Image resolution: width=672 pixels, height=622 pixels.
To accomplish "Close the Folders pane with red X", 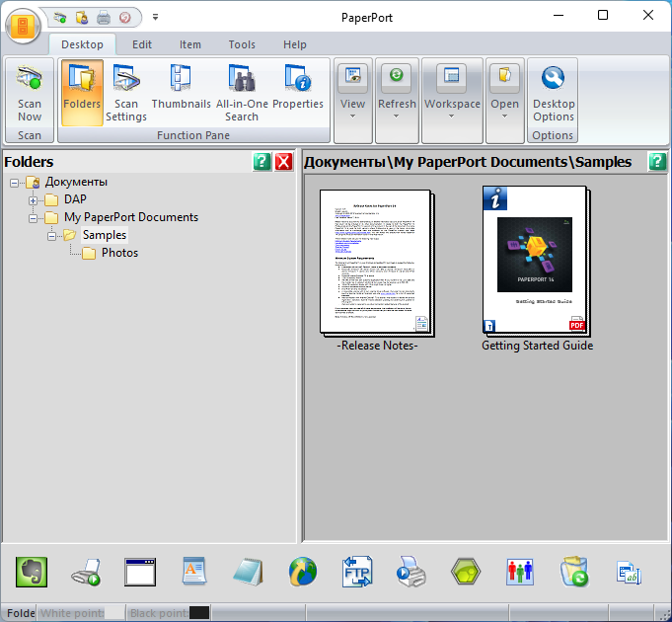I will point(284,162).
